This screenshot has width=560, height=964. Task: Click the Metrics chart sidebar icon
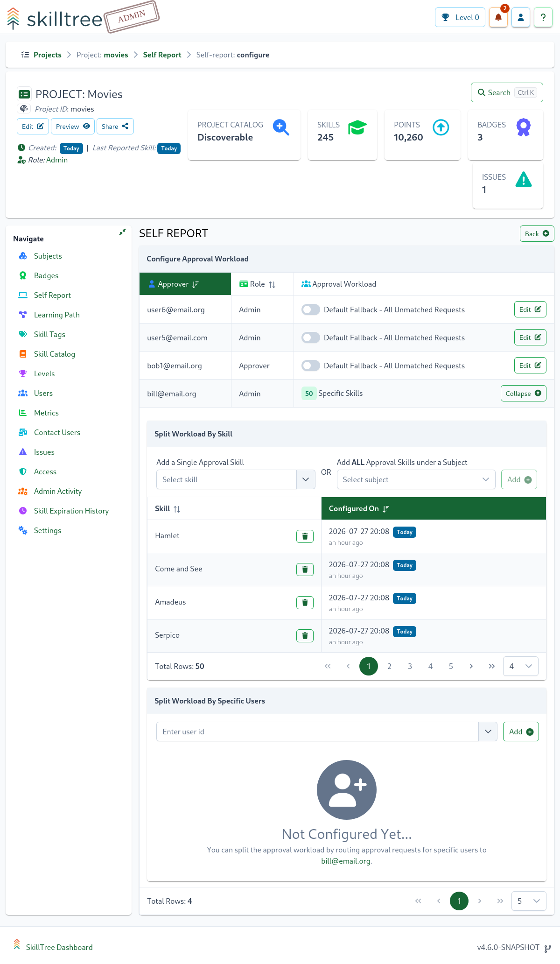click(x=23, y=413)
